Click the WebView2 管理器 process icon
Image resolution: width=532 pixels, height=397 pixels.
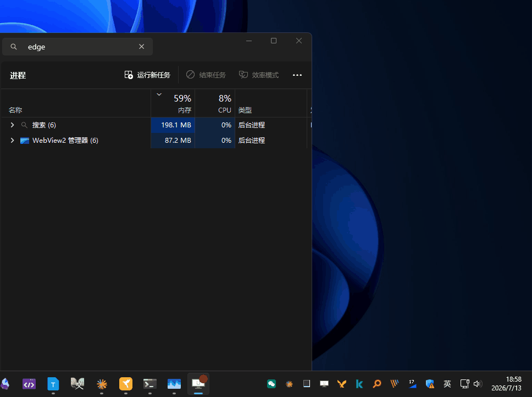pos(24,141)
